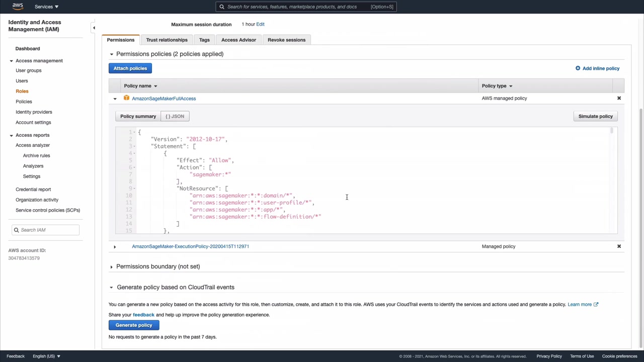644x362 pixels.
Task: Select Roles in the sidebar
Action: [22, 91]
